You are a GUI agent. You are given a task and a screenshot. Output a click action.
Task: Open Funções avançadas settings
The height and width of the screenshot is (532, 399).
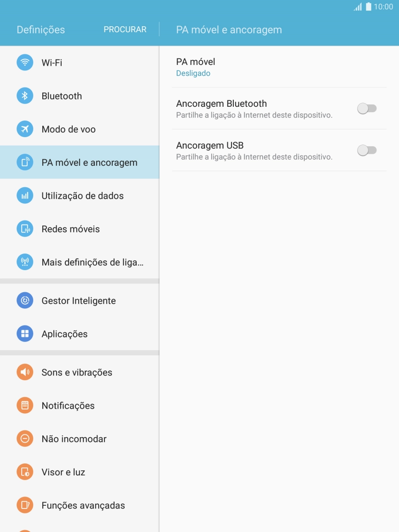[x=80, y=505]
